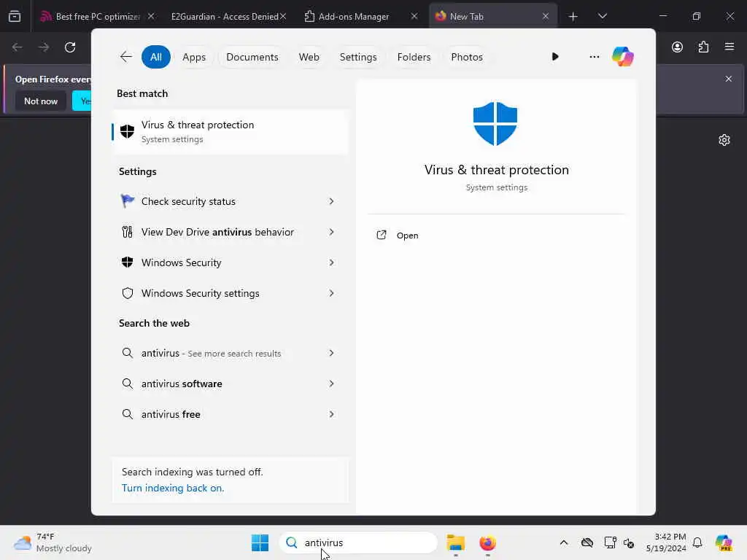The image size is (747, 560).
Task: Open the weather widget showing 74°F
Action: tap(53, 542)
